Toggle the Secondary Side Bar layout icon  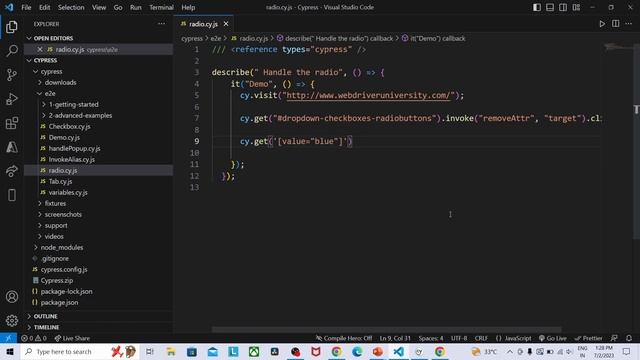tap(563, 7)
